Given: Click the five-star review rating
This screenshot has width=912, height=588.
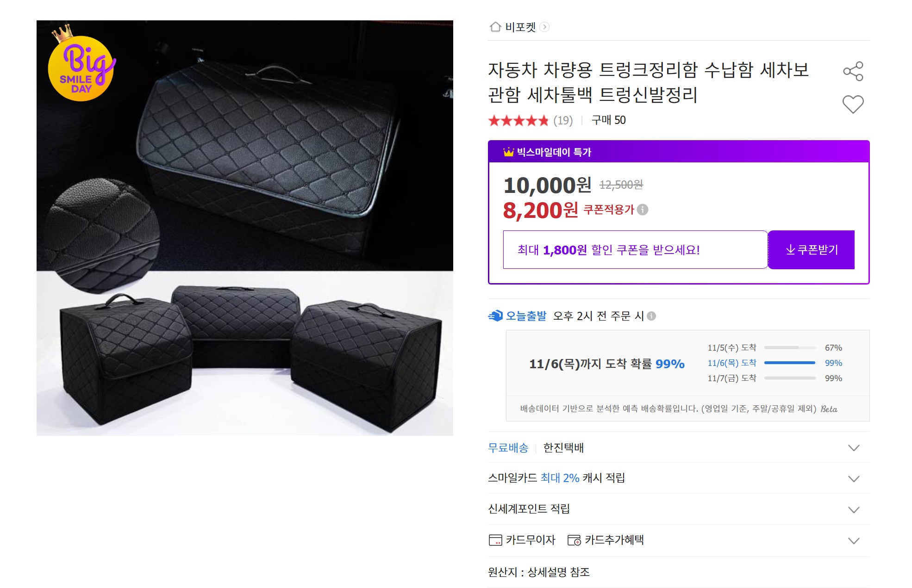Looking at the screenshot, I should click(518, 121).
